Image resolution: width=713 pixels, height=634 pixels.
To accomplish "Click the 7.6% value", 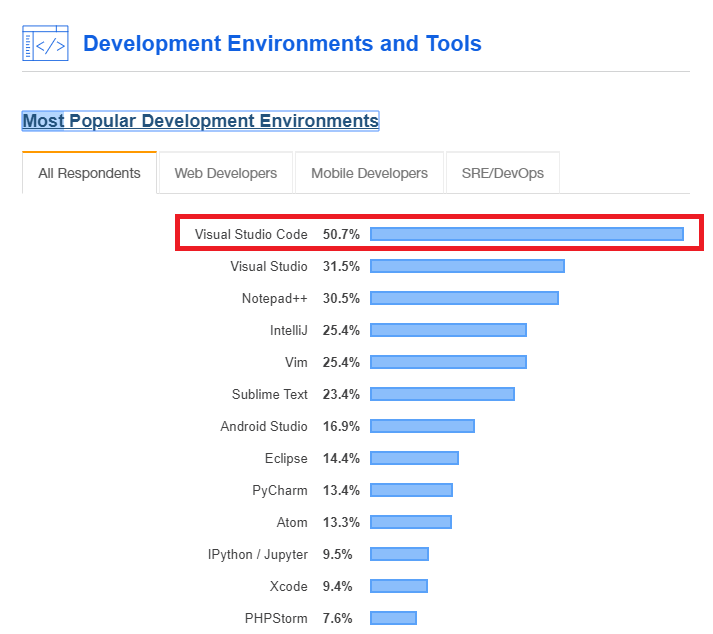I will 337,619.
